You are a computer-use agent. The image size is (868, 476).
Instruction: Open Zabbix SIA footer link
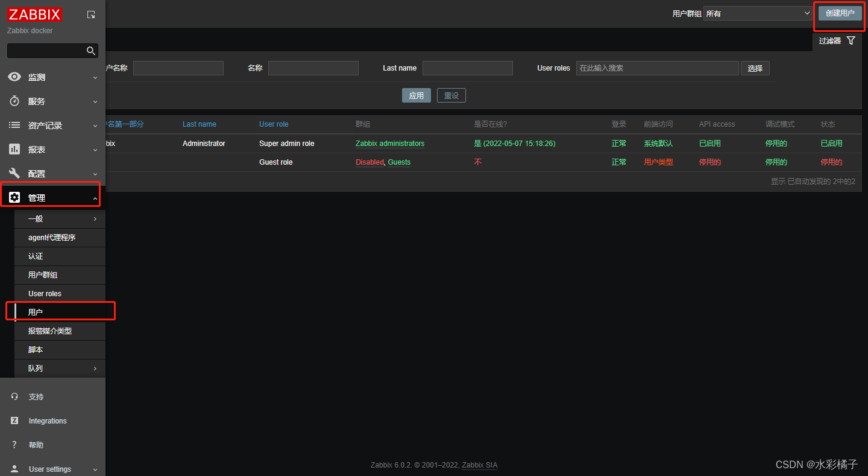coord(480,465)
